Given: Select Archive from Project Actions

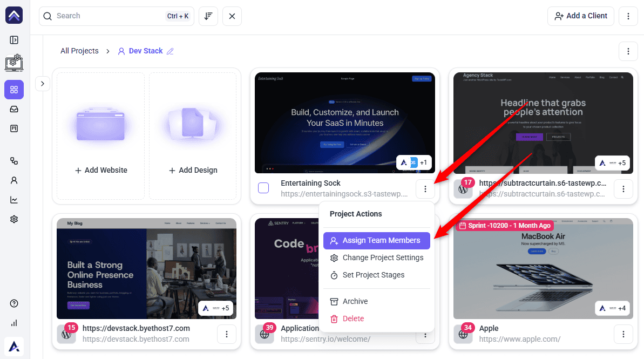Looking at the screenshot, I should pyautogui.click(x=377, y=301).
